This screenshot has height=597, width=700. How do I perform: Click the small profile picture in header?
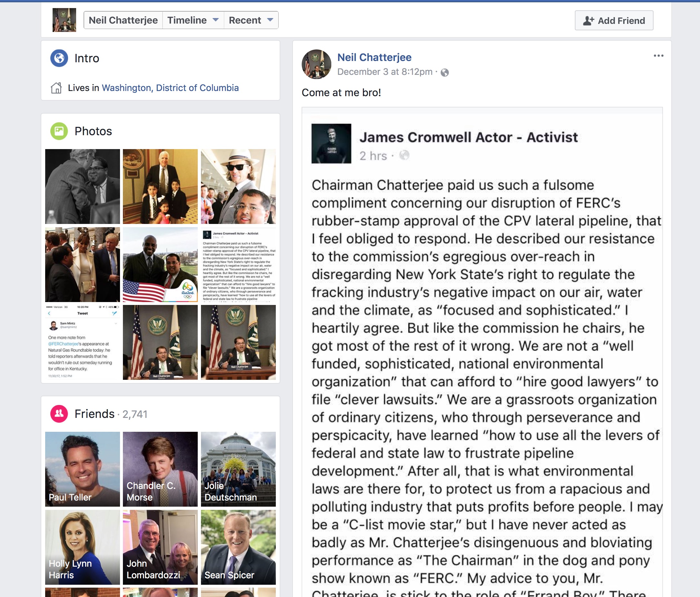pos(64,20)
